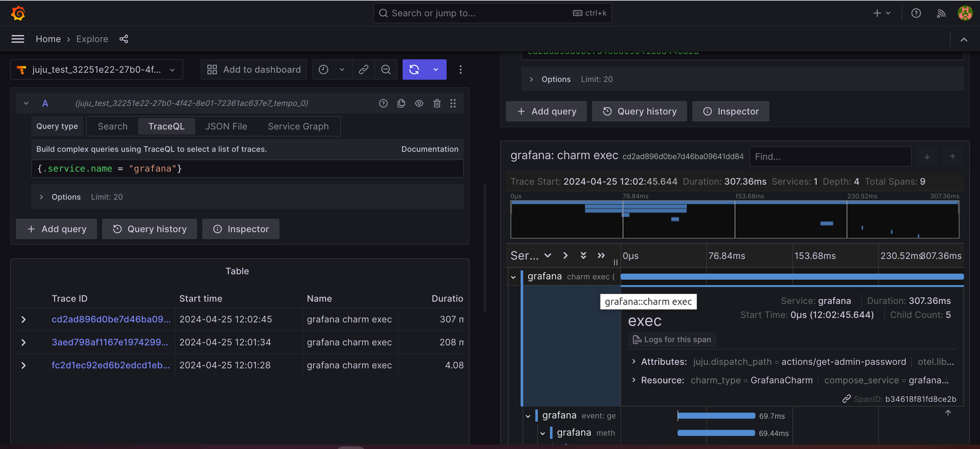980x449 pixels.
Task: Open trace link fc2d1ec92ed6b2edcd1eb
Action: 111,365
